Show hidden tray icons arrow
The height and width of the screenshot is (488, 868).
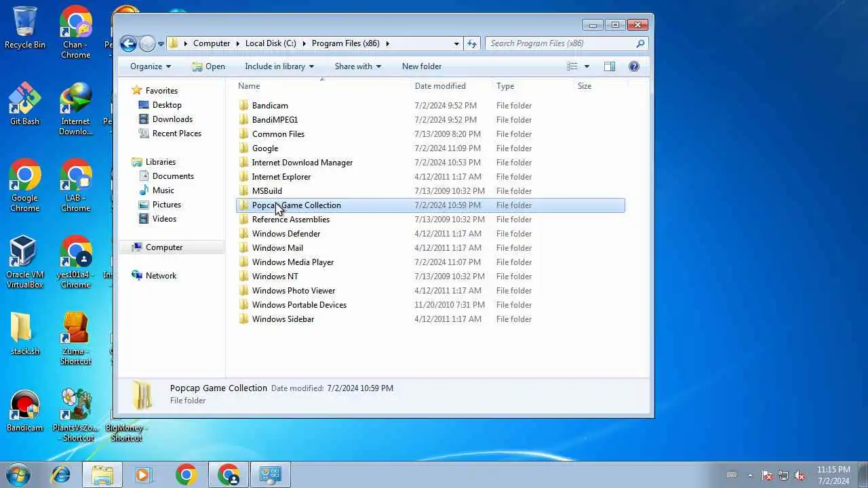point(750,475)
